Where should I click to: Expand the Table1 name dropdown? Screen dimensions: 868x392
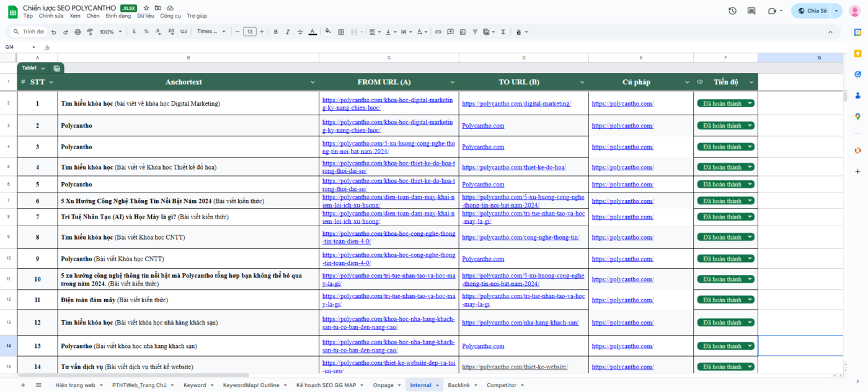[43, 68]
